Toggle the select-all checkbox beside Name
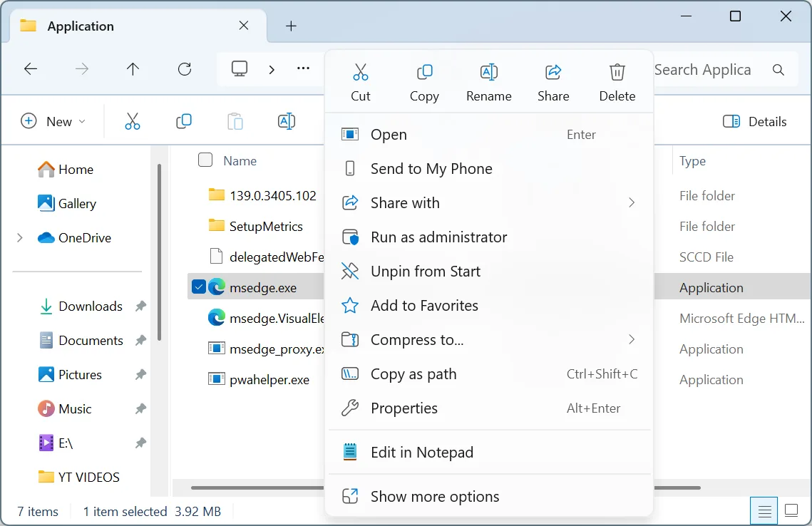The height and width of the screenshot is (526, 812). (205, 160)
